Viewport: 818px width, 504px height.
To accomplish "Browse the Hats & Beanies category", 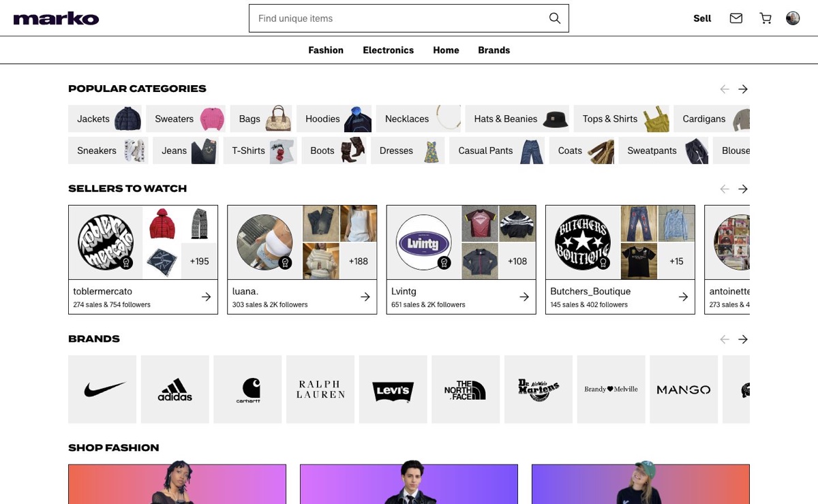I will click(517, 119).
